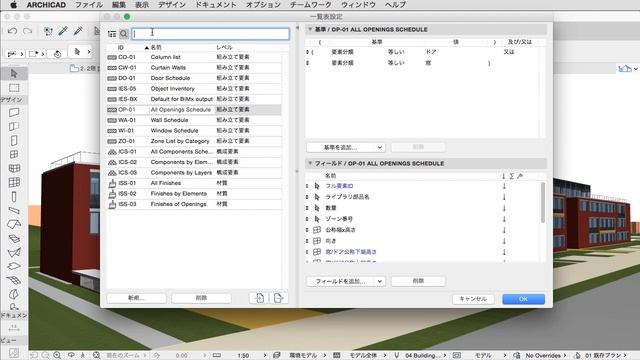
Task: Click the OK button
Action: pyautogui.click(x=524, y=299)
